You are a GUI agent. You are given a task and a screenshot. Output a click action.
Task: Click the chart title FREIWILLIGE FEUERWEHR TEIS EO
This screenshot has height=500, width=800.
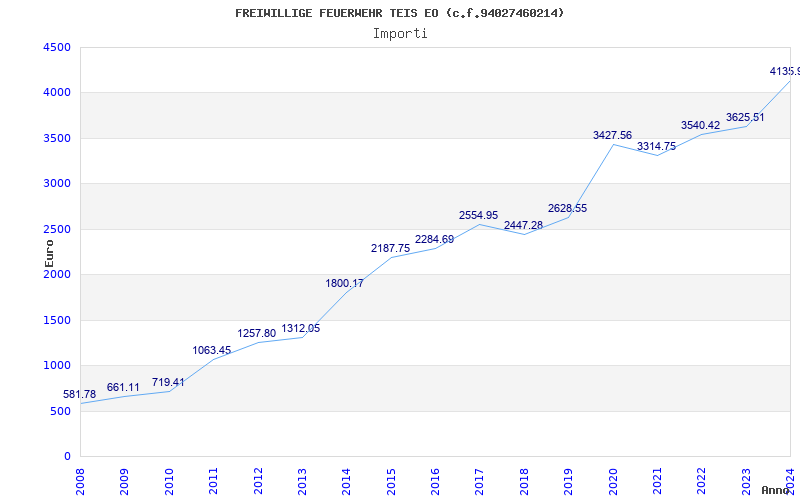click(400, 13)
